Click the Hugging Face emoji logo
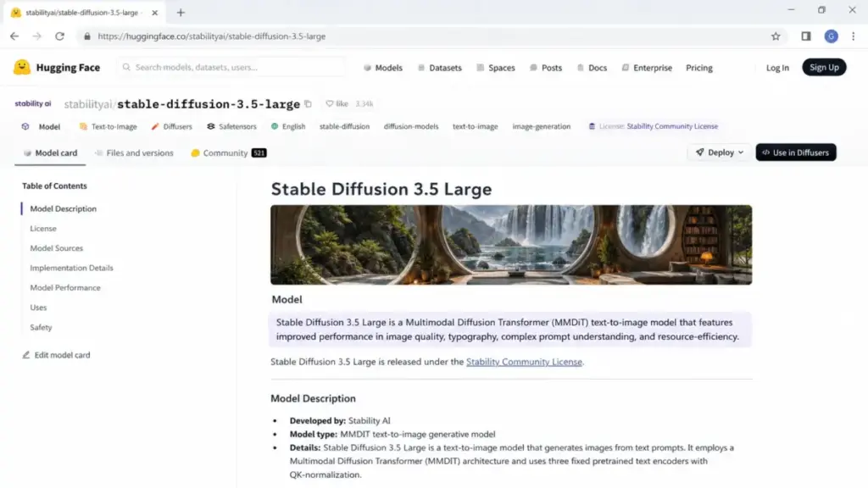 (21, 67)
